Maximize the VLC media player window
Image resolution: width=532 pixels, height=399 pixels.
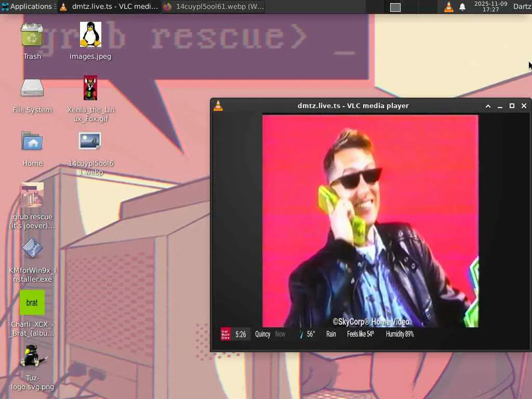click(x=512, y=106)
